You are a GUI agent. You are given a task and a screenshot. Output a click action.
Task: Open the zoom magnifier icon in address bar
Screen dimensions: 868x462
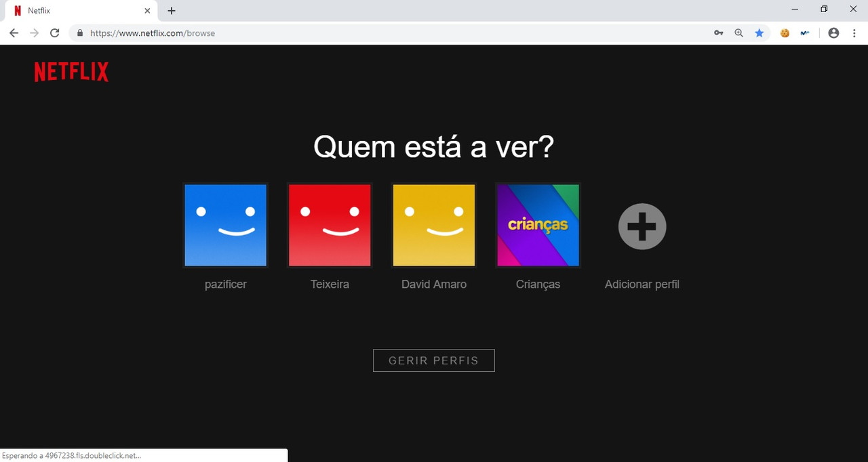coord(739,33)
